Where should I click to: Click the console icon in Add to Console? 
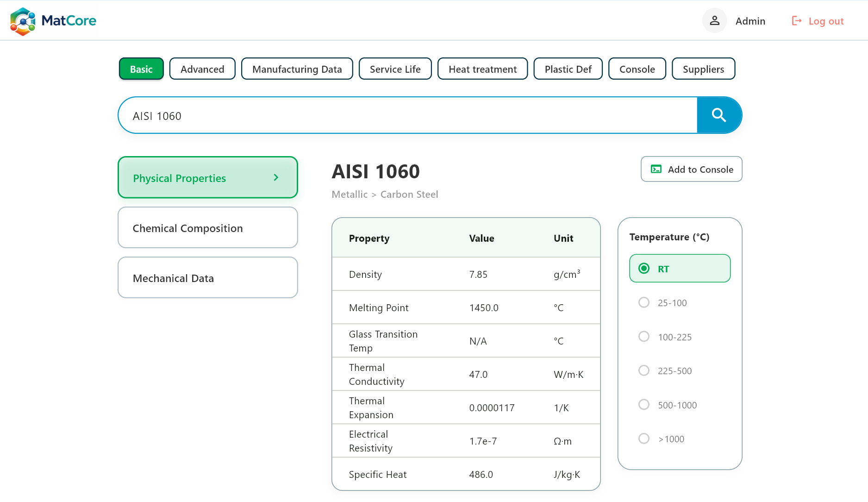coord(656,169)
